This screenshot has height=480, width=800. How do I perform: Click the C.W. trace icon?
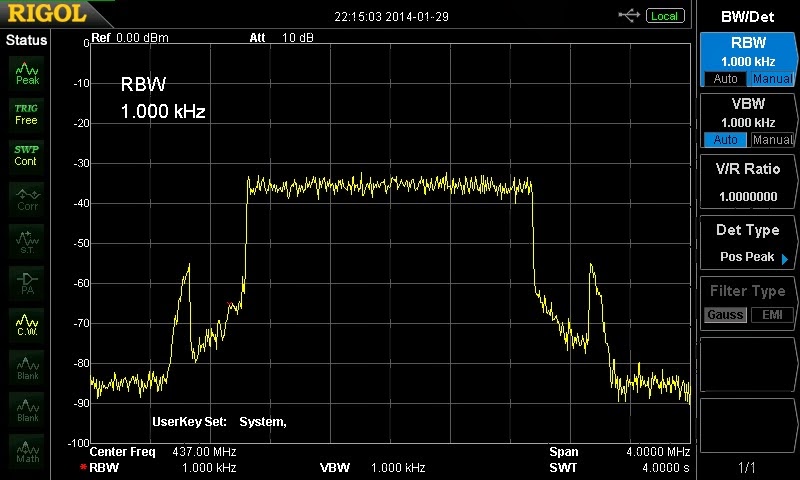[x=27, y=325]
